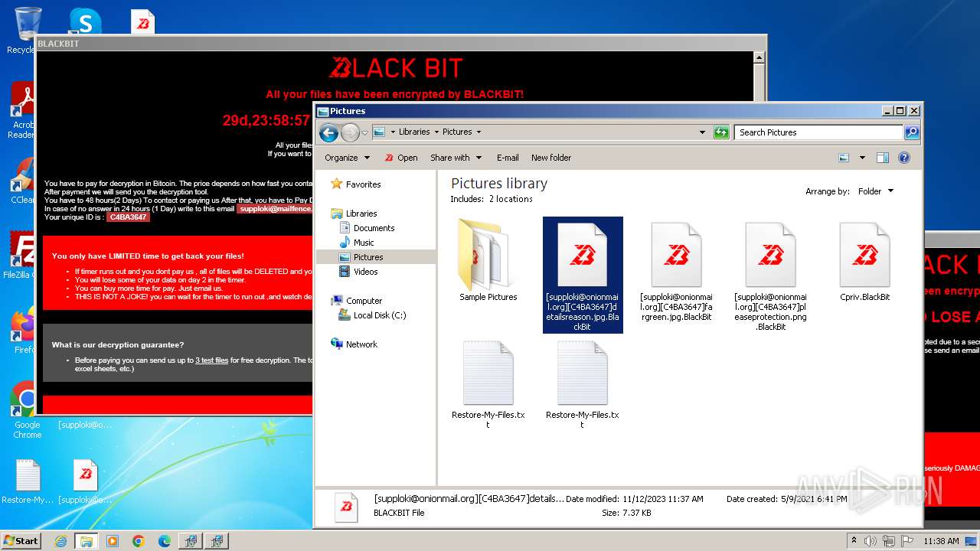Change view using the view icon
The height and width of the screenshot is (551, 980).
(x=844, y=158)
